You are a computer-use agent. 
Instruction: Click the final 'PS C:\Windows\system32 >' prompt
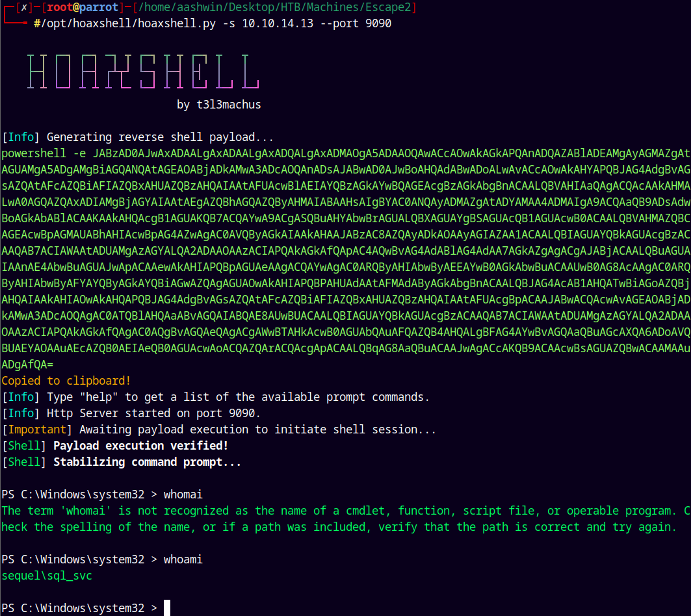[79, 608]
